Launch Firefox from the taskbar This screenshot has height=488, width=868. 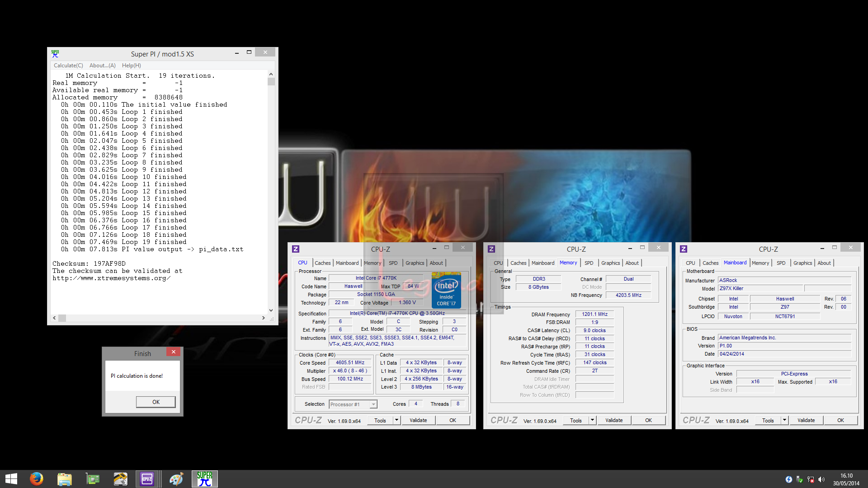click(x=37, y=479)
